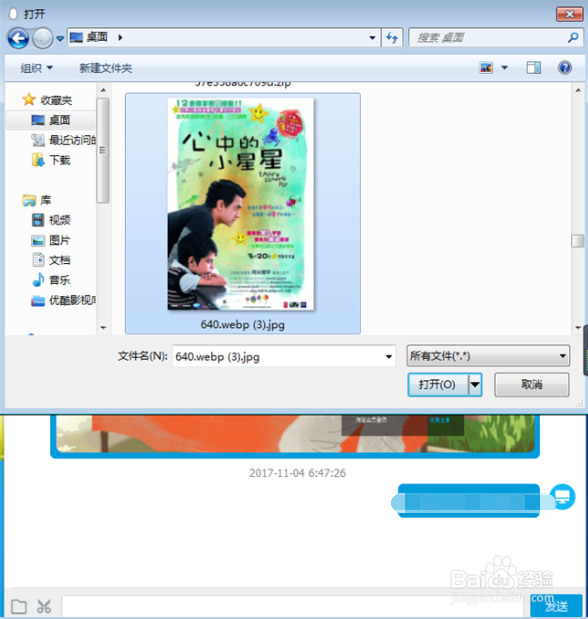This screenshot has height=619, width=588.
Task: Select 下载 in the sidebar
Action: [x=51, y=160]
